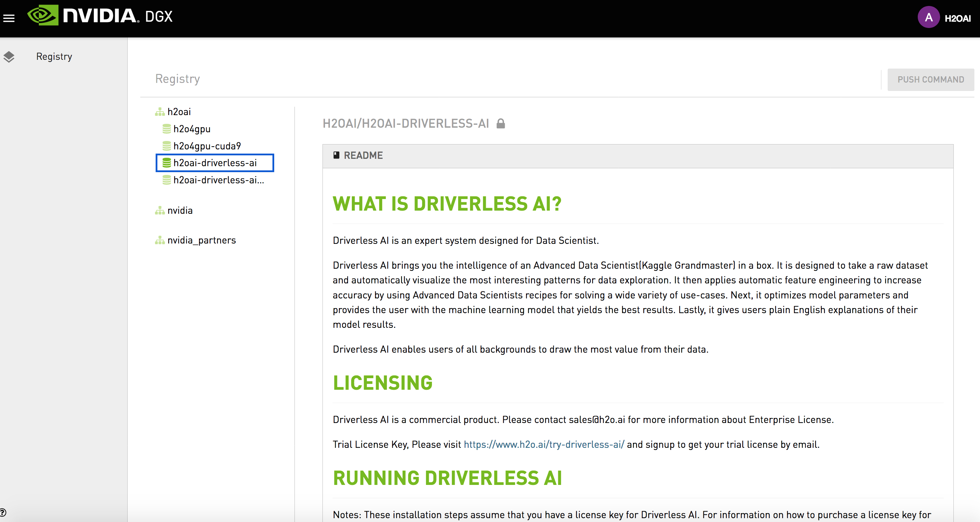Click the README section header bar
The width and height of the screenshot is (980, 522).
(638, 156)
